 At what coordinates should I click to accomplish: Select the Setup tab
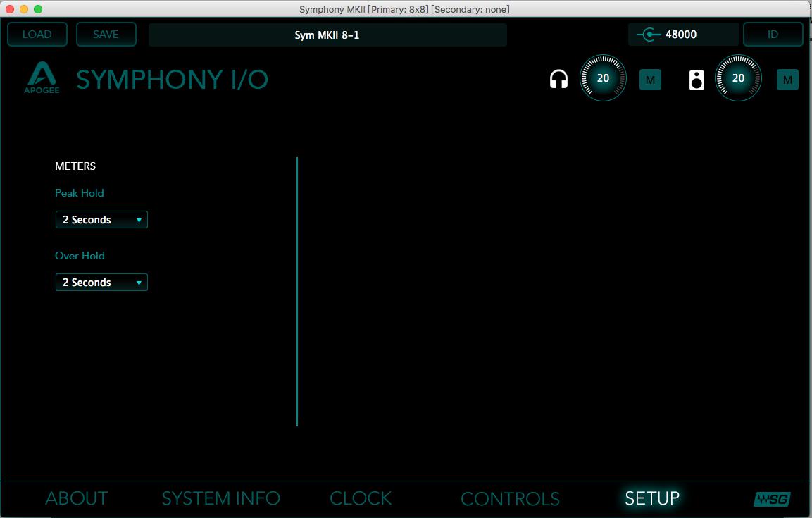pyautogui.click(x=652, y=499)
